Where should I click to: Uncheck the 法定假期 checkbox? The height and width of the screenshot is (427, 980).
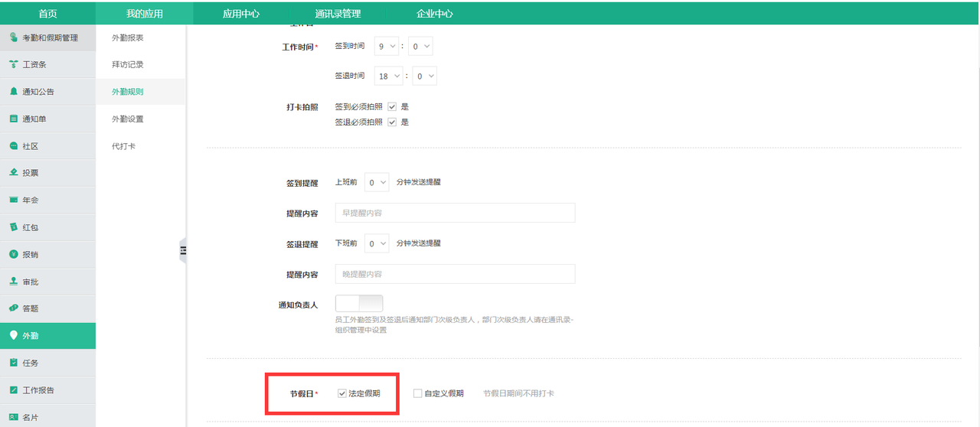[x=342, y=393]
